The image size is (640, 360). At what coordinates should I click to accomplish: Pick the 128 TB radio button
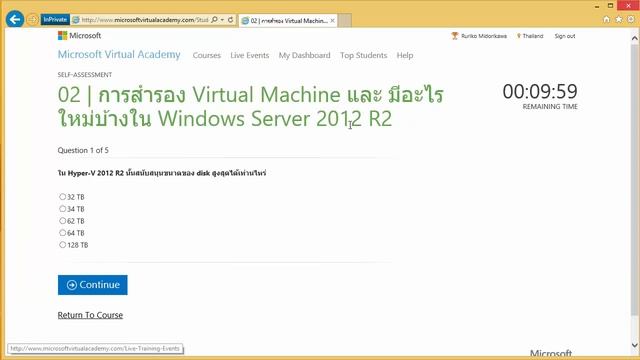[x=62, y=245]
